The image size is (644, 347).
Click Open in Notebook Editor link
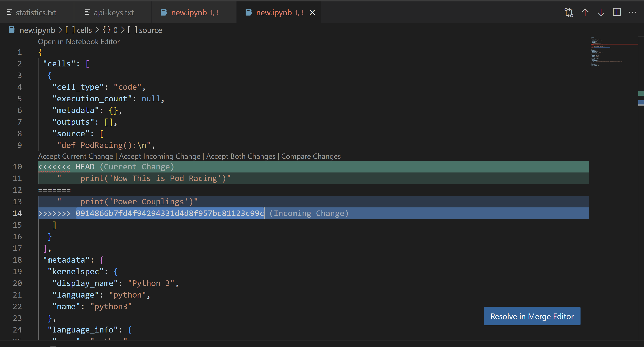[79, 41]
